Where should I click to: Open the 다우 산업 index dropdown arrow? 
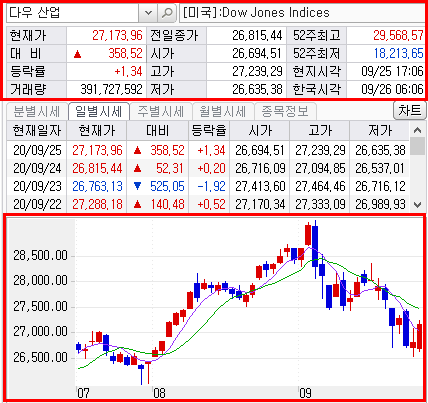pos(148,13)
